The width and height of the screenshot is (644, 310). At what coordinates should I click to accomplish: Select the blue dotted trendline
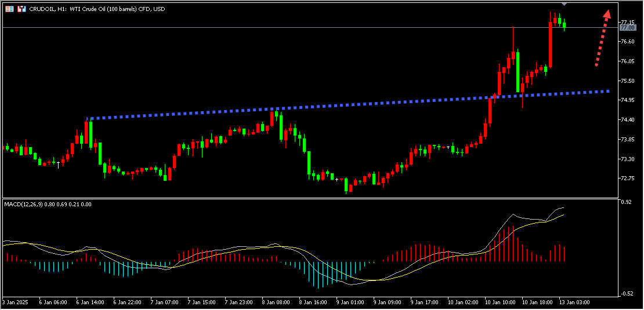[x=348, y=105]
